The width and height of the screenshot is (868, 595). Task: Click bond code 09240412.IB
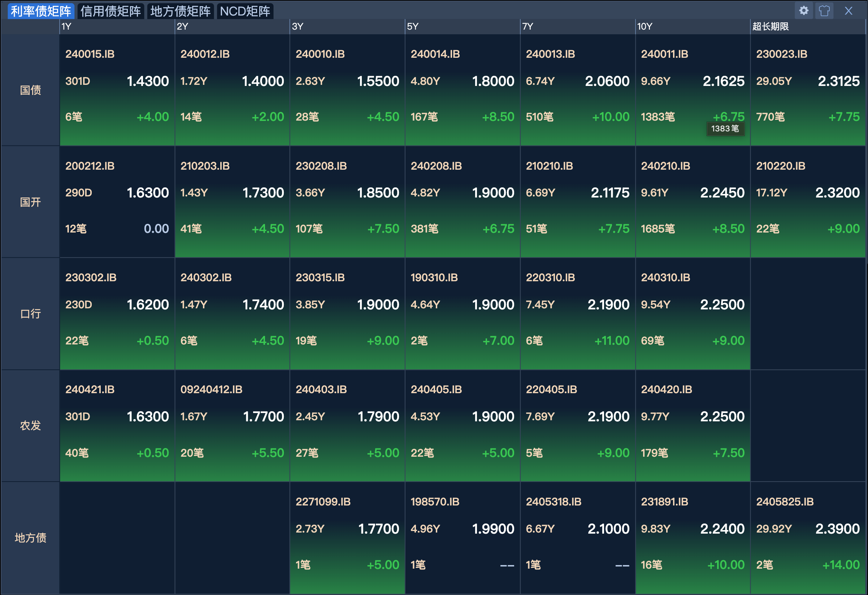[x=211, y=390]
